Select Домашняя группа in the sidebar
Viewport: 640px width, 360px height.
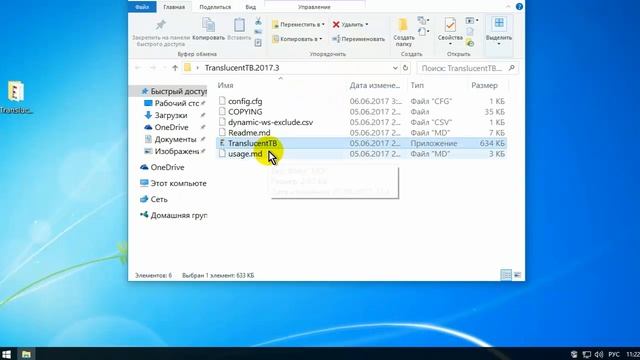click(x=173, y=215)
